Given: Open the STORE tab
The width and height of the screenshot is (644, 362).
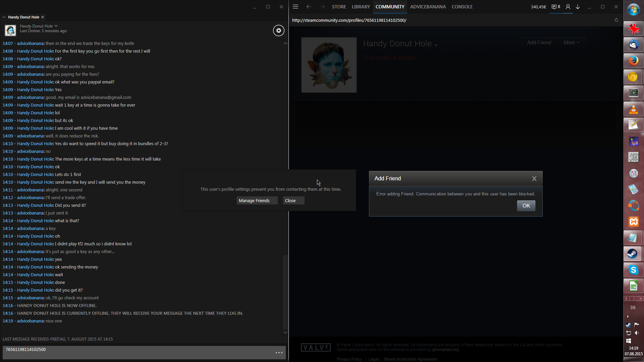Looking at the screenshot, I should click(x=339, y=7).
